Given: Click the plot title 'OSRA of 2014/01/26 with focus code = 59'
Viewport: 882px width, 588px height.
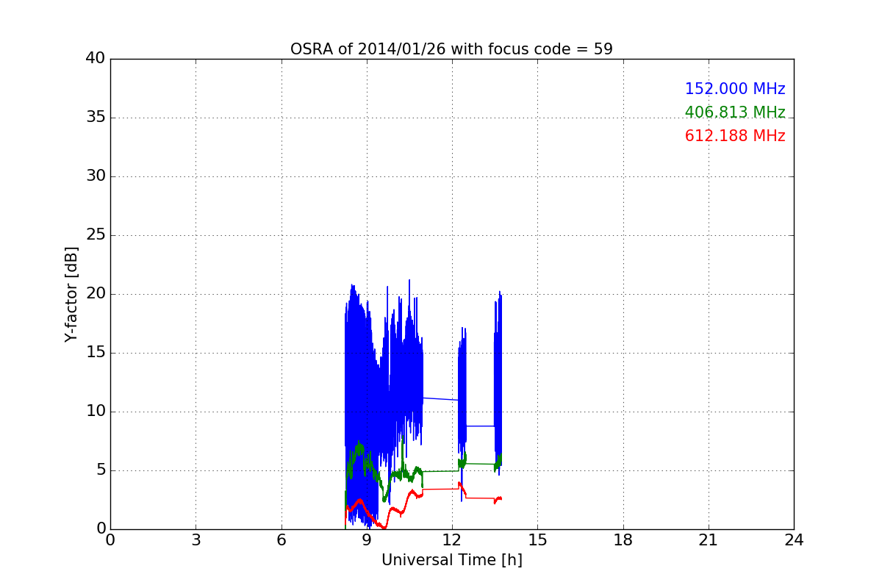Looking at the screenshot, I should tap(451, 49).
